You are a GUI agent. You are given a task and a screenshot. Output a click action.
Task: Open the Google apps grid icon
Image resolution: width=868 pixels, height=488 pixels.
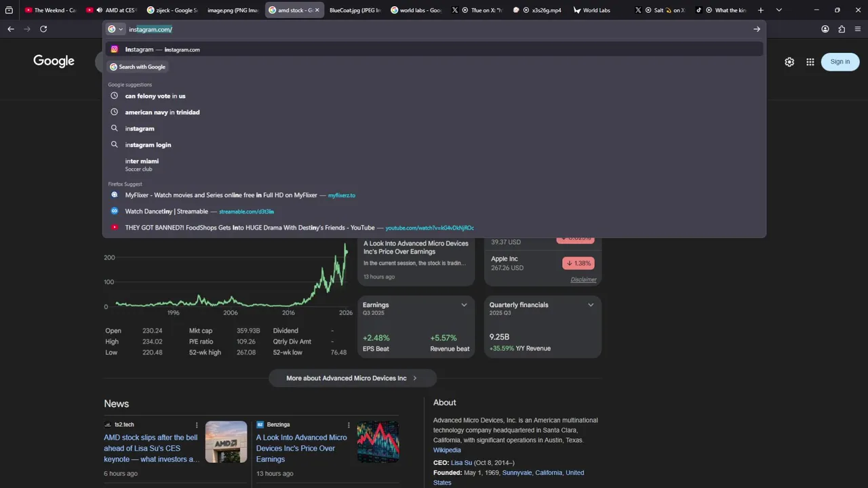tap(810, 62)
